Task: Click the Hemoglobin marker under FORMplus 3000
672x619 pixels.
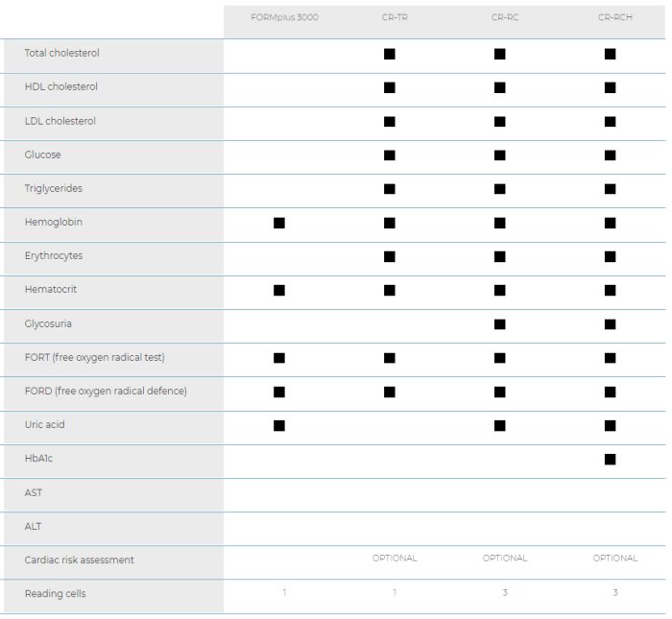Action: [x=279, y=223]
